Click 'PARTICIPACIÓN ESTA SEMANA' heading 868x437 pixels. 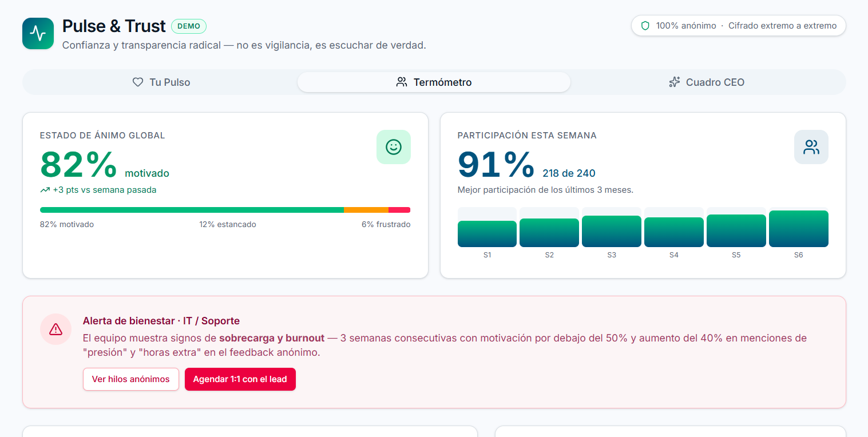[527, 136]
